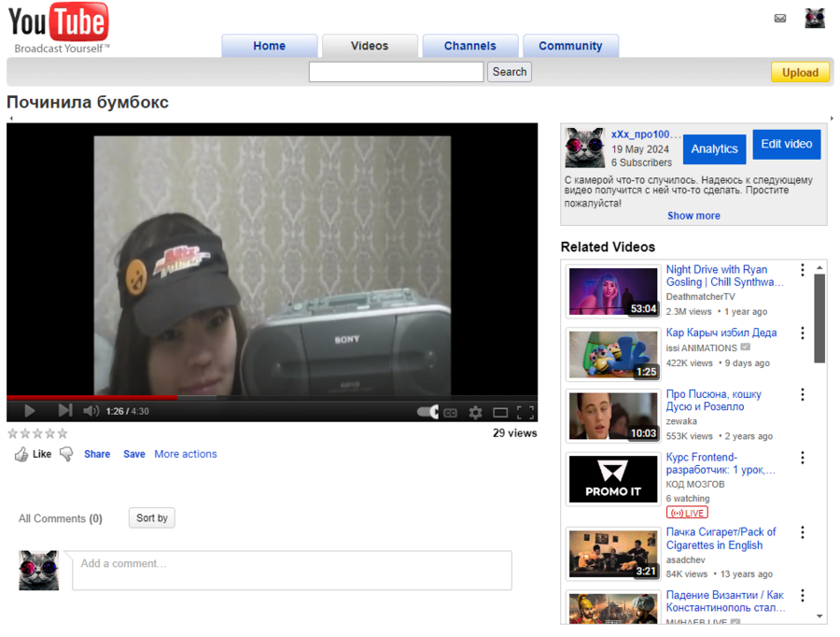Click the DeathmatcherTV channel name

point(700,297)
